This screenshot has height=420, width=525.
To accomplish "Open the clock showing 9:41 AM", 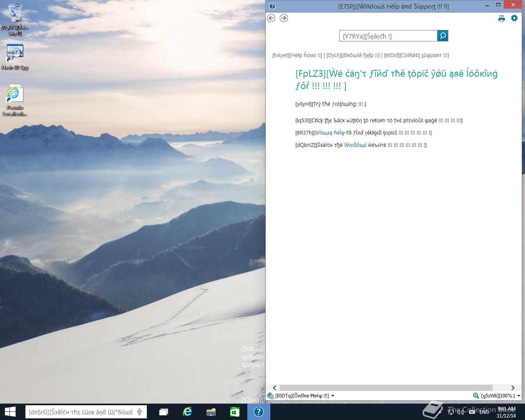I will [x=506, y=412].
